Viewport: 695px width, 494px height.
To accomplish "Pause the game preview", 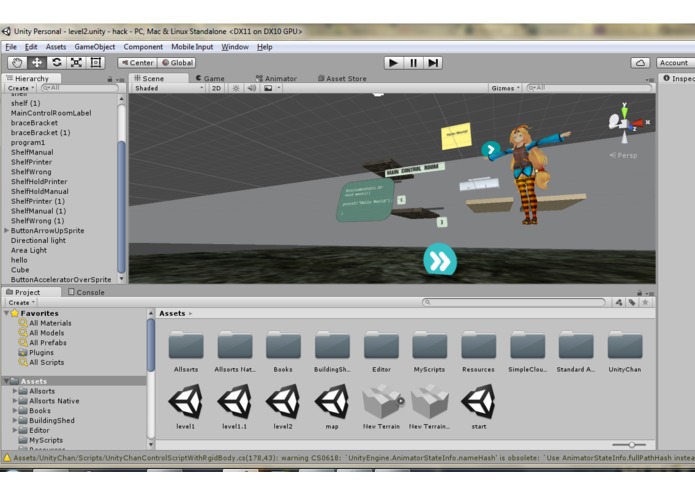I will click(x=413, y=63).
